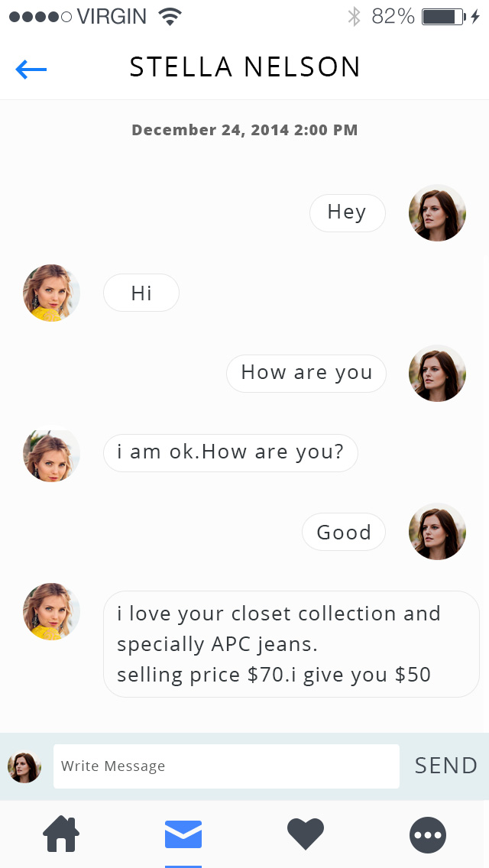Tap the avatar beside 'How are you'
This screenshot has width=489, height=868.
click(437, 373)
